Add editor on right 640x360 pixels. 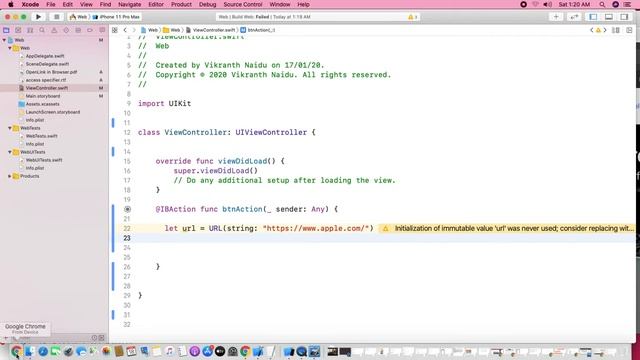(x=629, y=30)
